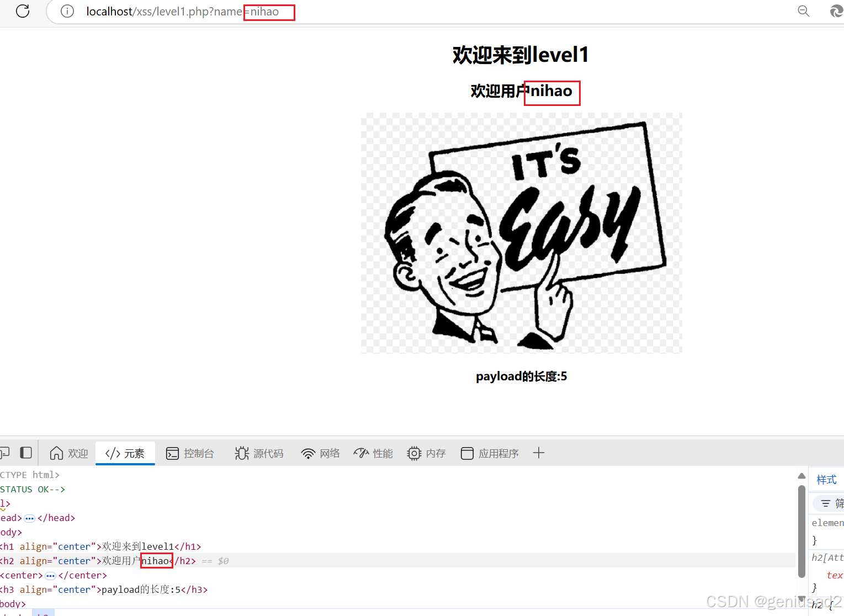Click the opening body tag line
This screenshot has width=844, height=616.
(397, 532)
